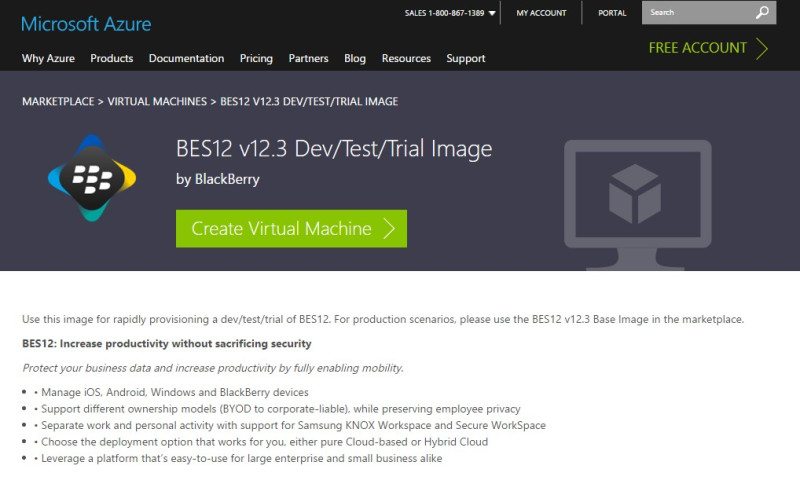Click the 'Leverage a platform' bullet

[241, 458]
